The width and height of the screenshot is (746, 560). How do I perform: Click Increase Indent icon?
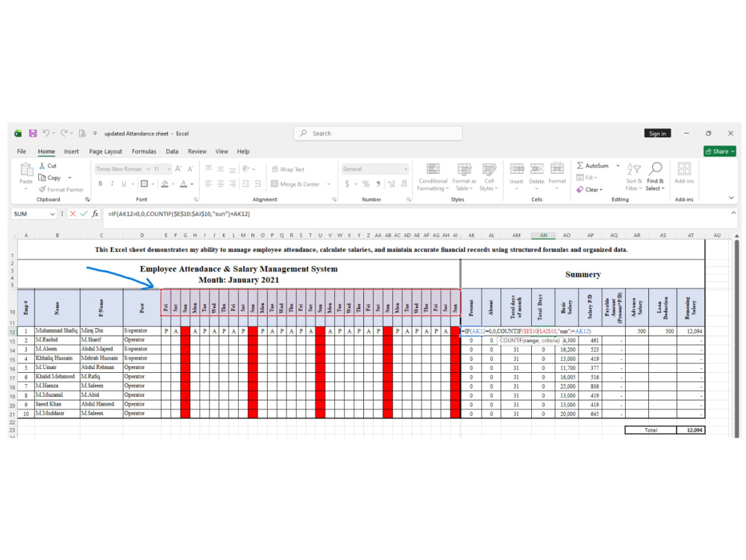[x=258, y=183]
